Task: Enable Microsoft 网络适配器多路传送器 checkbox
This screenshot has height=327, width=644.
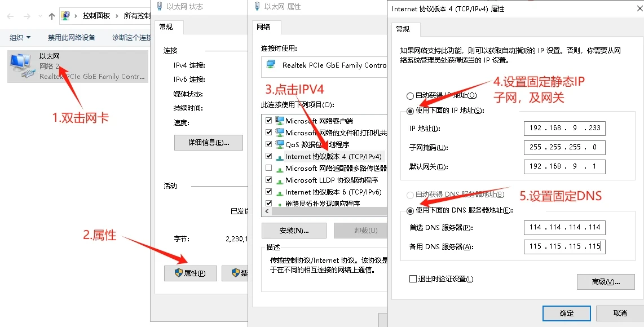Action: pos(268,168)
